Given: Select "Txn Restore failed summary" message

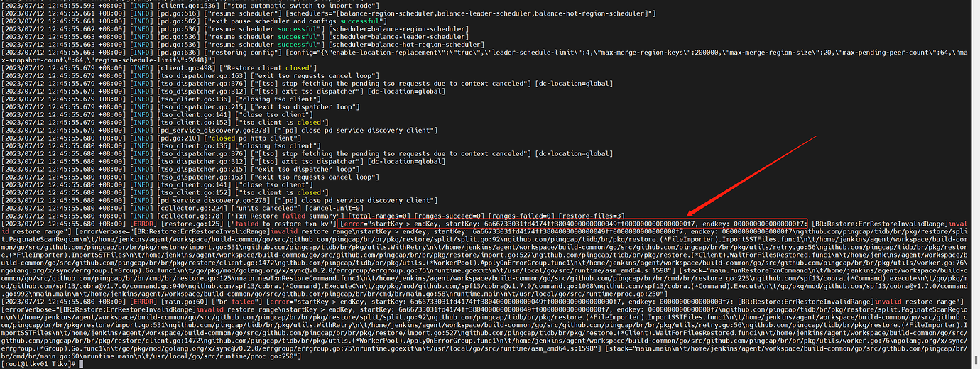Looking at the screenshot, I should 285,215.
